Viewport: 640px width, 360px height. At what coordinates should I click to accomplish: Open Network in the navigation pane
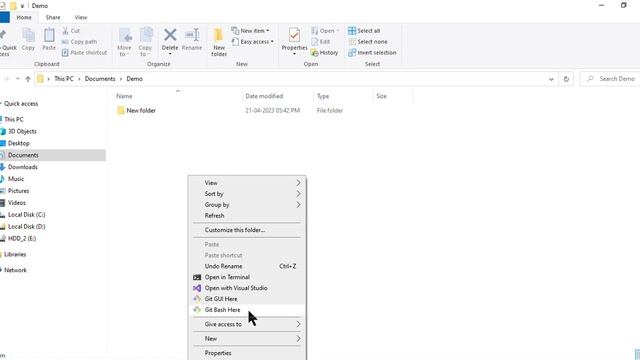point(15,270)
